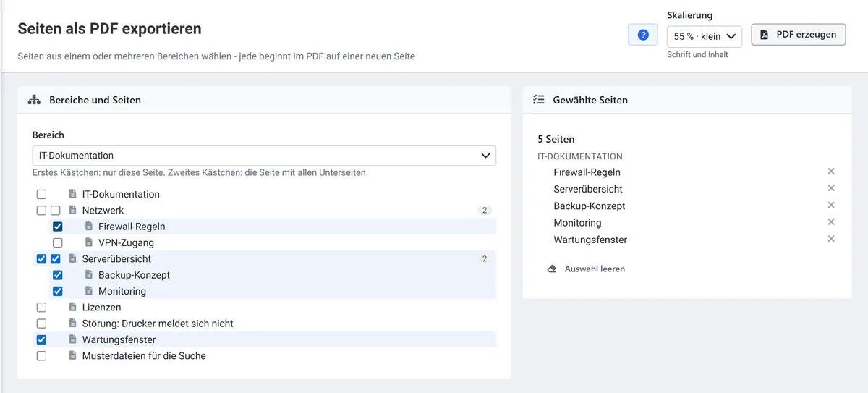Click Serverübersicht in the Gewählte Seiten list
Viewport: 868px width, 393px height.
(x=588, y=189)
